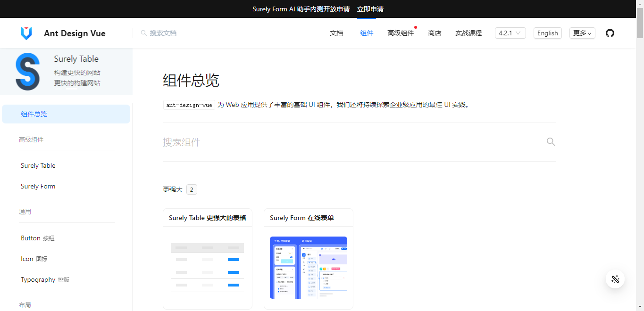Switch language to English
Viewport: 644px width, 311px height.
pyautogui.click(x=548, y=33)
